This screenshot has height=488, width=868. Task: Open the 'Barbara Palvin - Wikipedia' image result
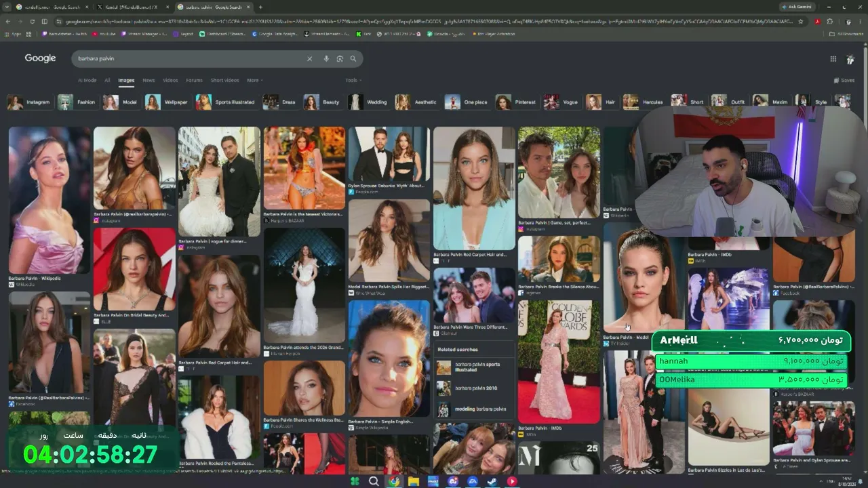coord(49,200)
